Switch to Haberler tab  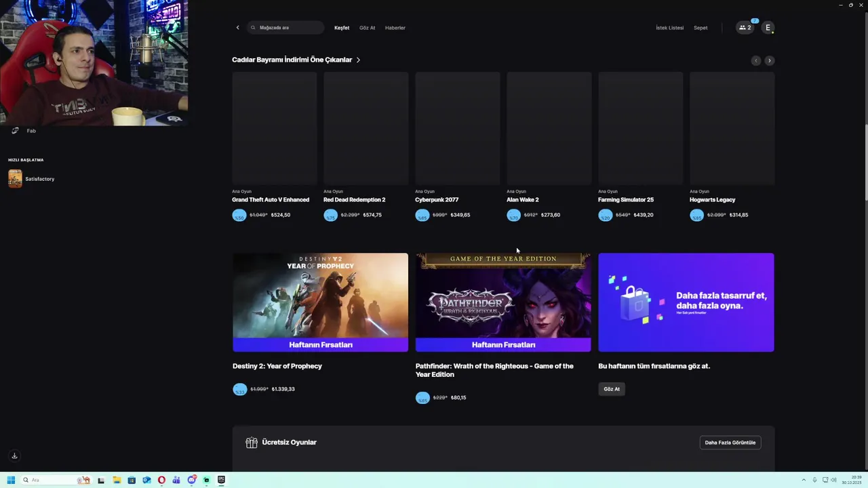[395, 28]
